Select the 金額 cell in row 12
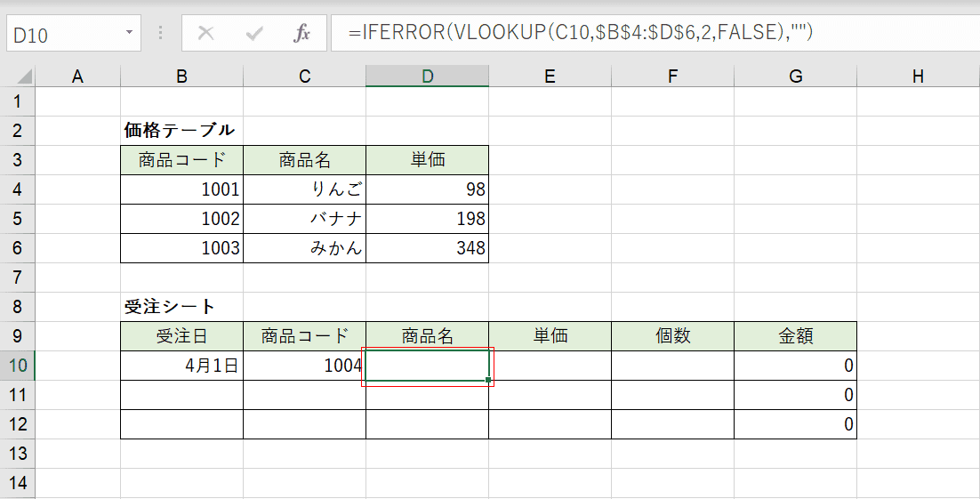Screen dimensions: 980x499 795,424
